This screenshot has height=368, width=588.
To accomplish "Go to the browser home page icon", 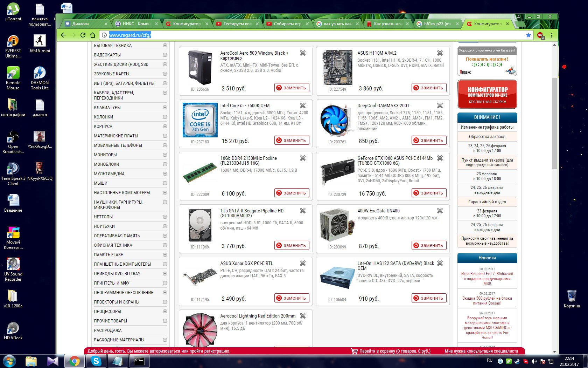I will (x=93, y=35).
